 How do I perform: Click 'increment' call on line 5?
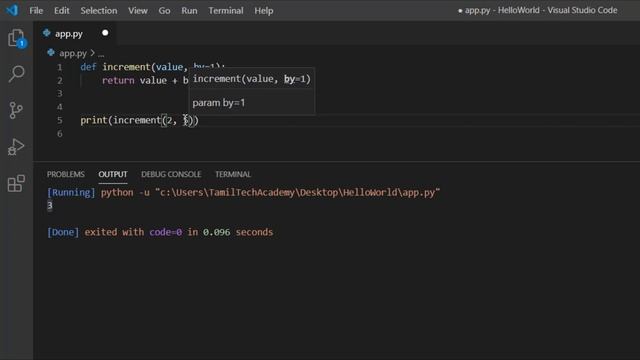pos(137,120)
